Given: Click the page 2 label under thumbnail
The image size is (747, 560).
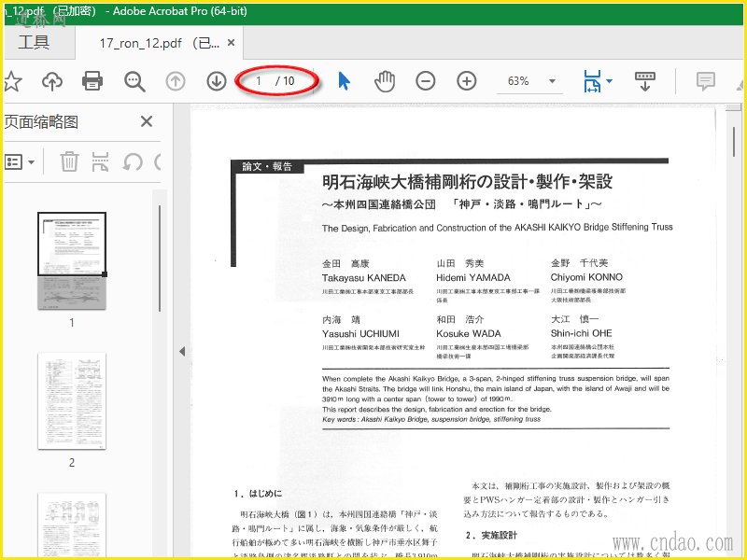Looking at the screenshot, I should (x=72, y=462).
